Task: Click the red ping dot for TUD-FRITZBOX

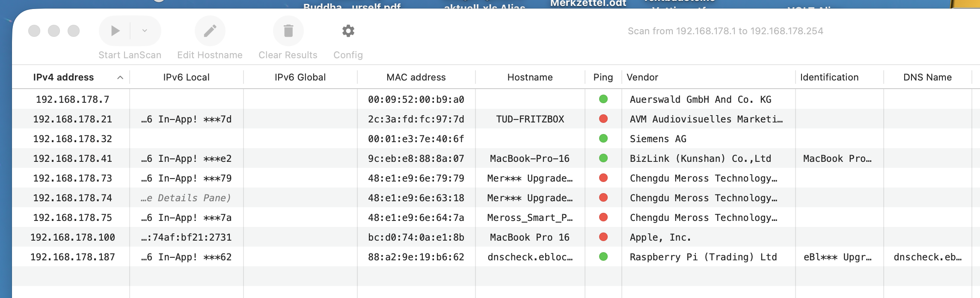Action: (x=603, y=119)
